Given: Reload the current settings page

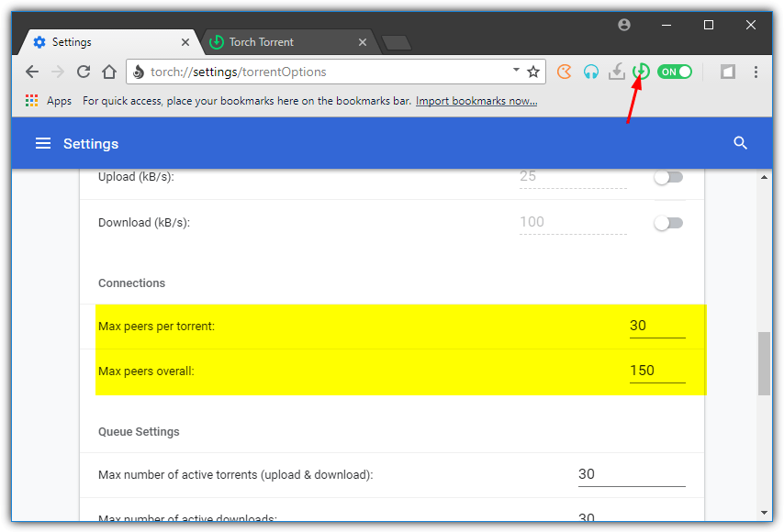Looking at the screenshot, I should point(84,72).
